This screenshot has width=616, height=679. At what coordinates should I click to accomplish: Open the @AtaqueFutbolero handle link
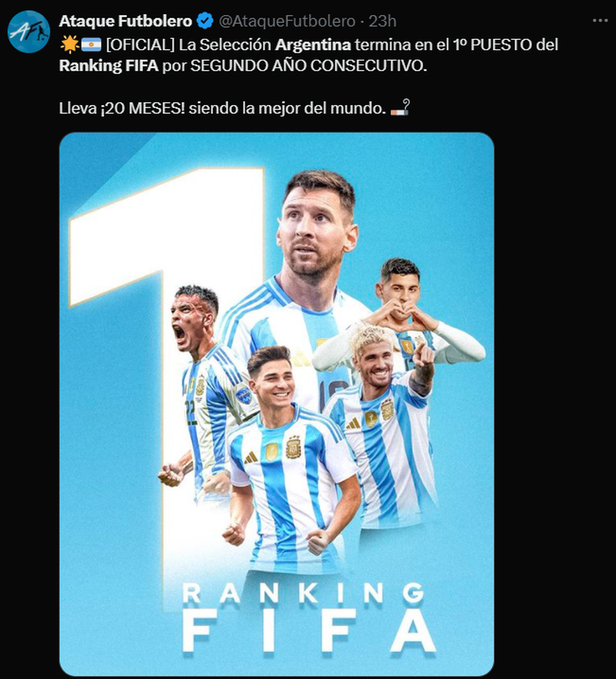(287, 21)
